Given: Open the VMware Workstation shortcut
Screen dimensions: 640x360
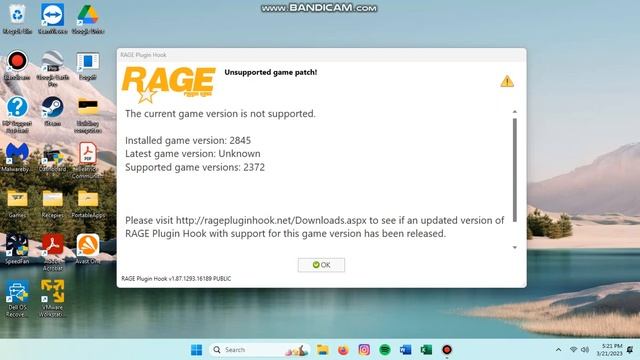Looking at the screenshot, I should [52, 299].
